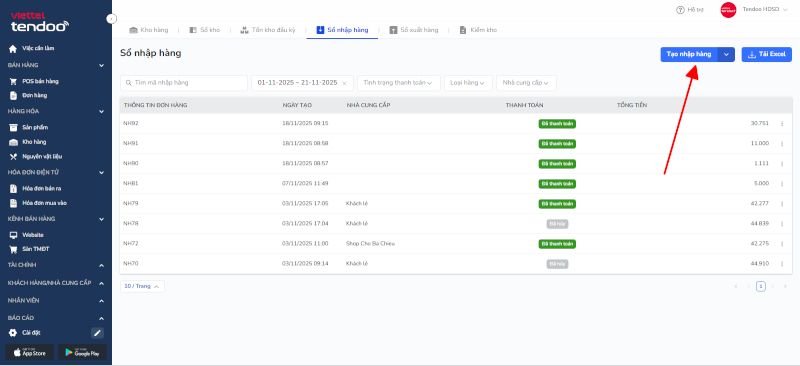Expand NHÂN VIÊN sidebar section

tap(102, 301)
